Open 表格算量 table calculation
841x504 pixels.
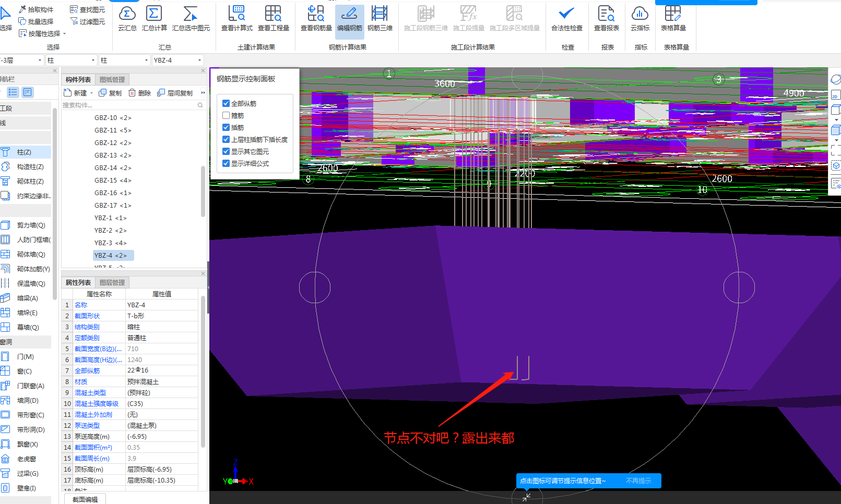pos(673,19)
